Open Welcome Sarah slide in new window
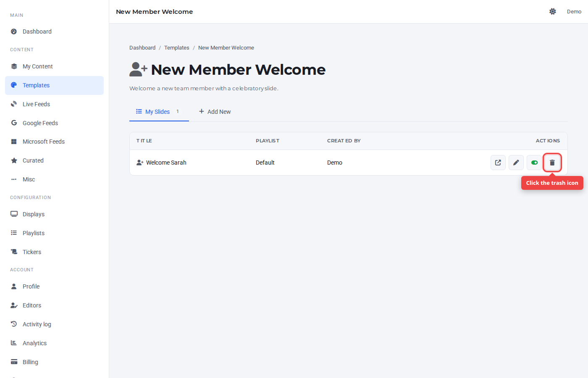The width and height of the screenshot is (588, 378). point(498,163)
